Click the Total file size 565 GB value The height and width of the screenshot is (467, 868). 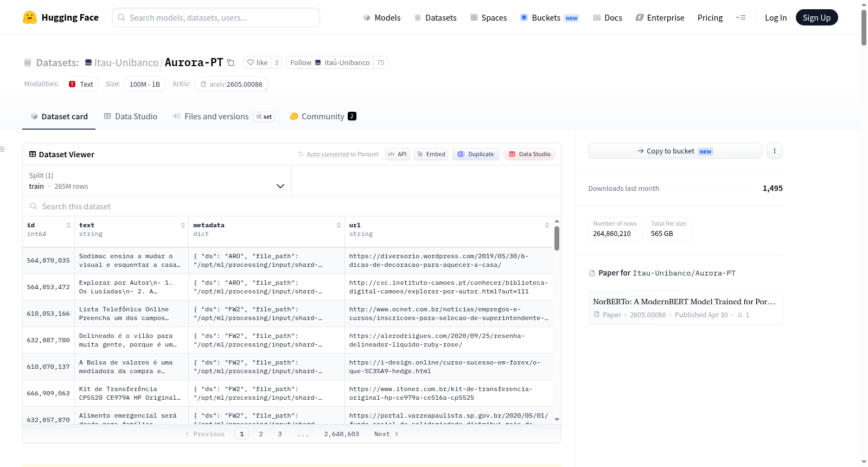tap(662, 234)
